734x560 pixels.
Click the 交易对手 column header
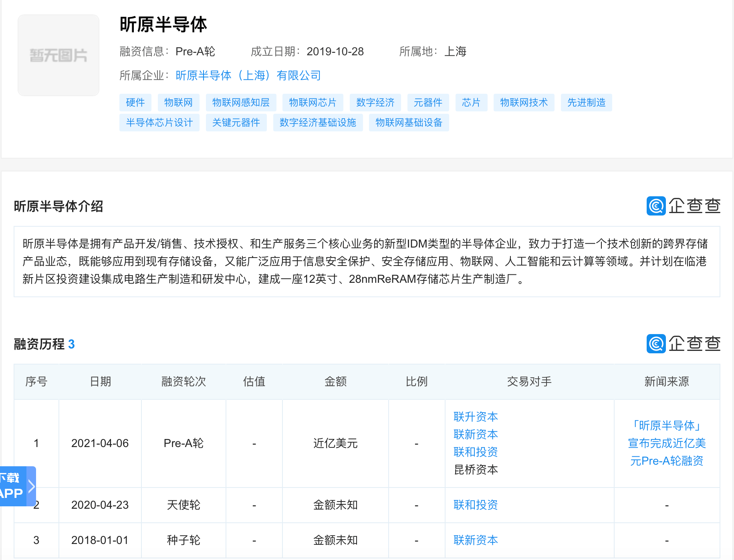point(529,381)
